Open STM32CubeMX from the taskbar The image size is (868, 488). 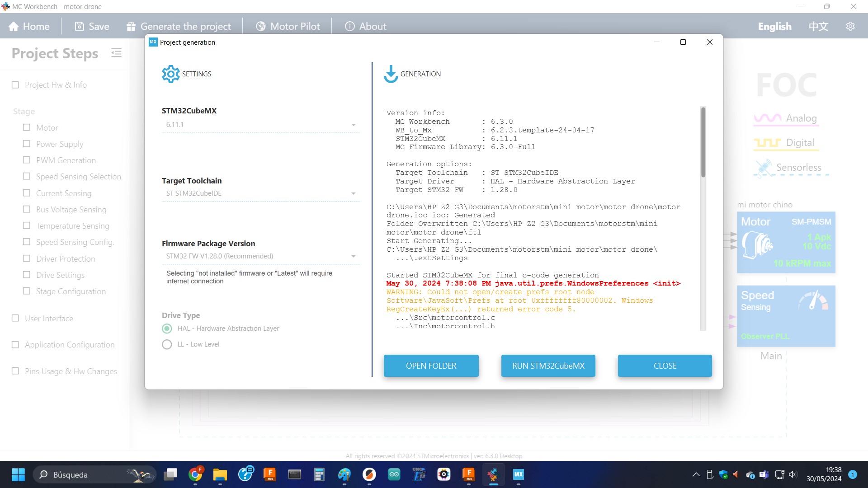click(518, 474)
